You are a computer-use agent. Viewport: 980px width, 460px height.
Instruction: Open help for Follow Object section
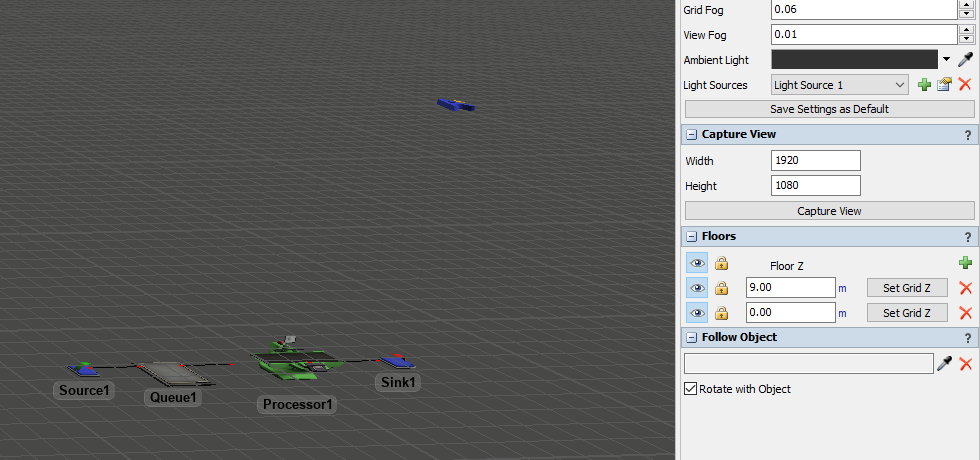(968, 338)
